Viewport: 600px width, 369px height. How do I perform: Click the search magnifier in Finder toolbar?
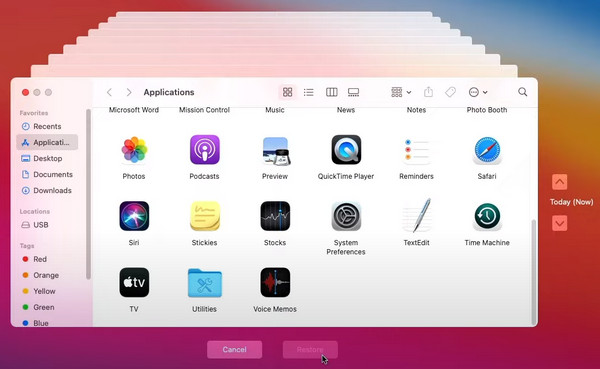[522, 92]
